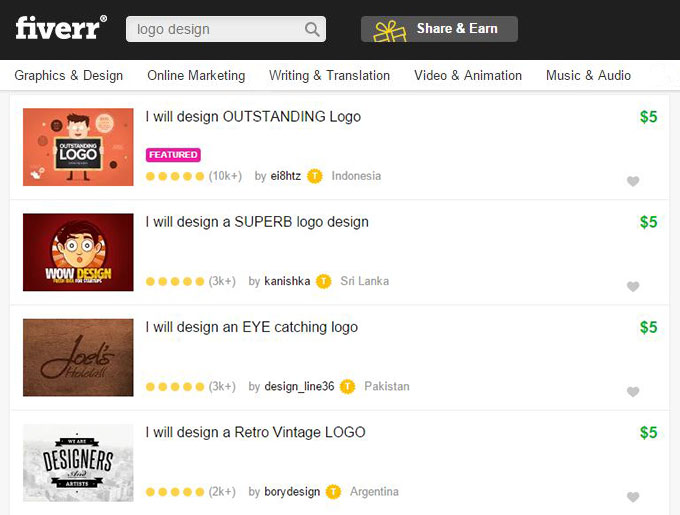
Task: Open the Video & Animation category
Action: (468, 75)
